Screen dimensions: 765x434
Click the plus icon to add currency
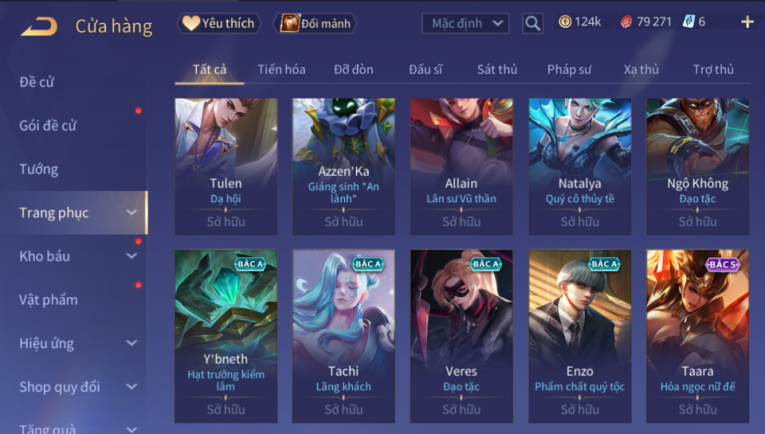tap(747, 22)
